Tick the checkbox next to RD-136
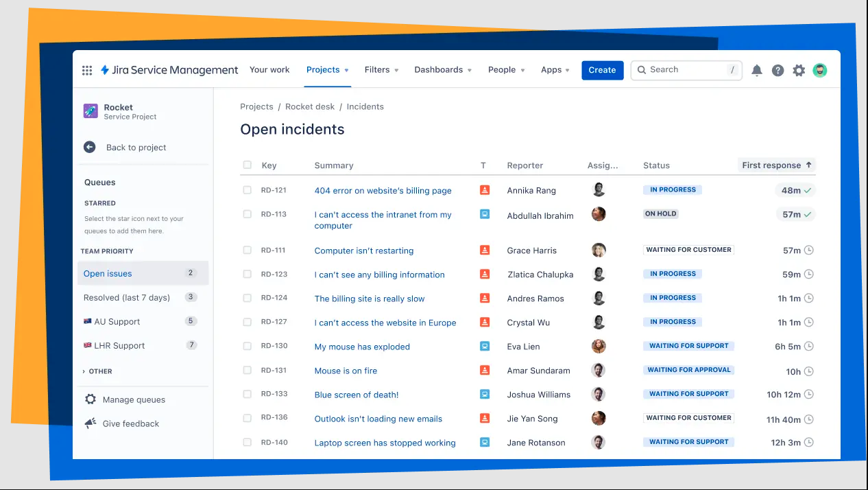This screenshot has height=490, width=868. [x=247, y=418]
